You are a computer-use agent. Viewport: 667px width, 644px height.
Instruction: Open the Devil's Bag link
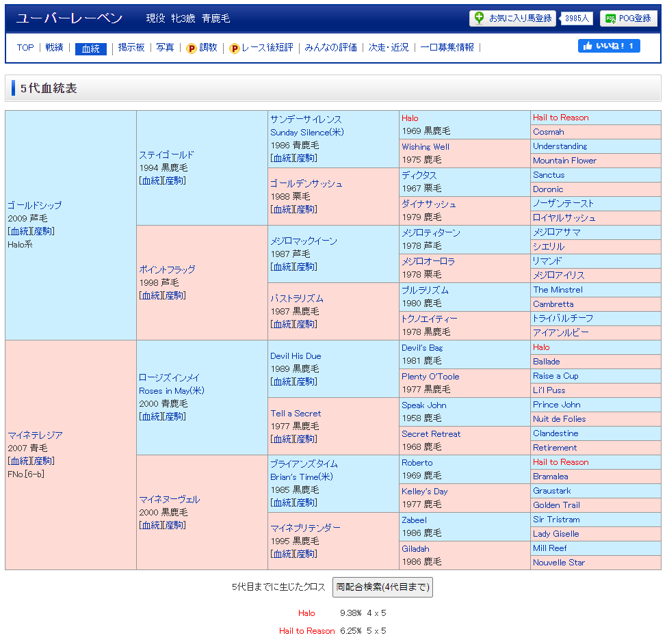point(422,348)
